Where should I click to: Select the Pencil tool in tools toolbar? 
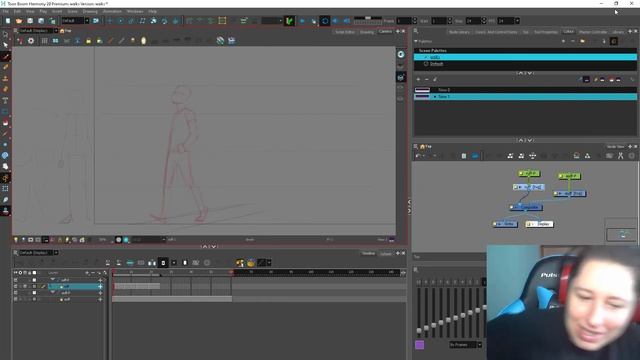click(x=5, y=67)
